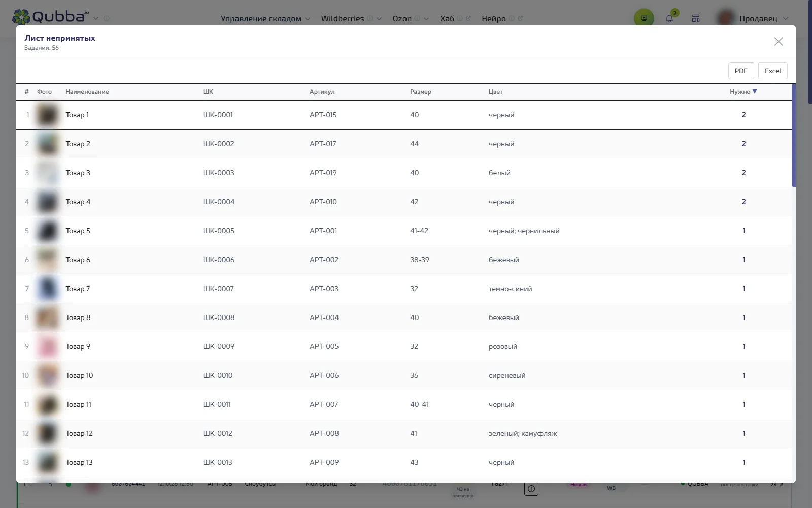The width and height of the screenshot is (812, 508).
Task: Click the info icon next to Wildberries
Action: (370, 19)
